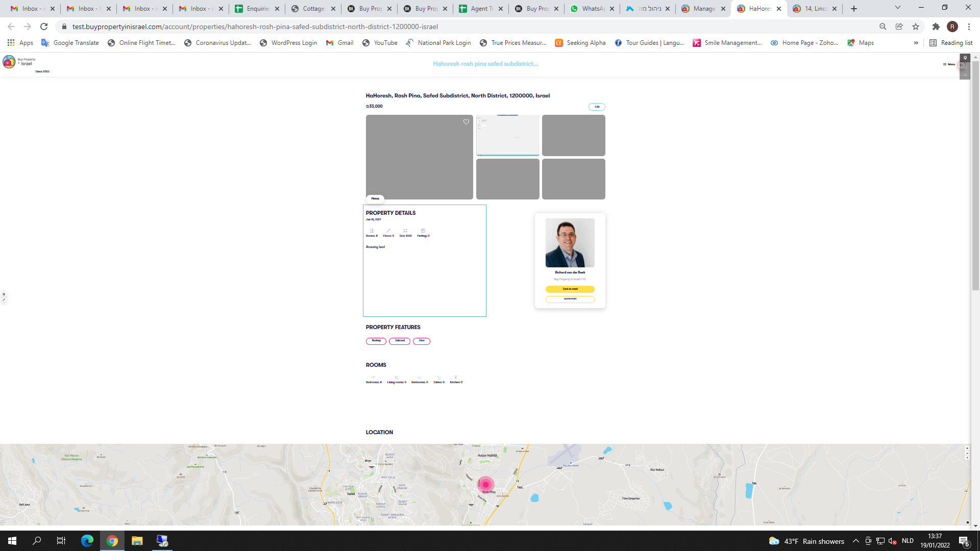
Task: Toggle the Nothing feature tag
Action: click(376, 341)
